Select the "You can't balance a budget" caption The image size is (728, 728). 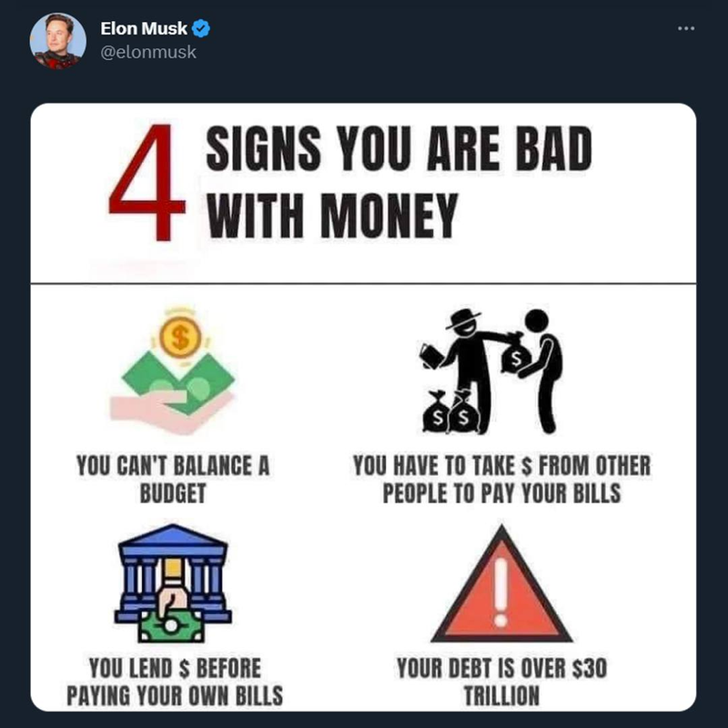click(x=173, y=480)
